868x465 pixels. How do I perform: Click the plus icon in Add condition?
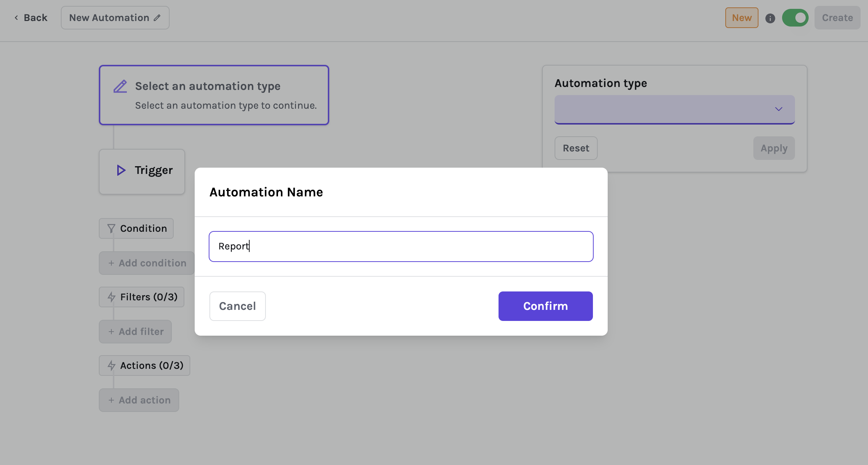pyautogui.click(x=111, y=263)
